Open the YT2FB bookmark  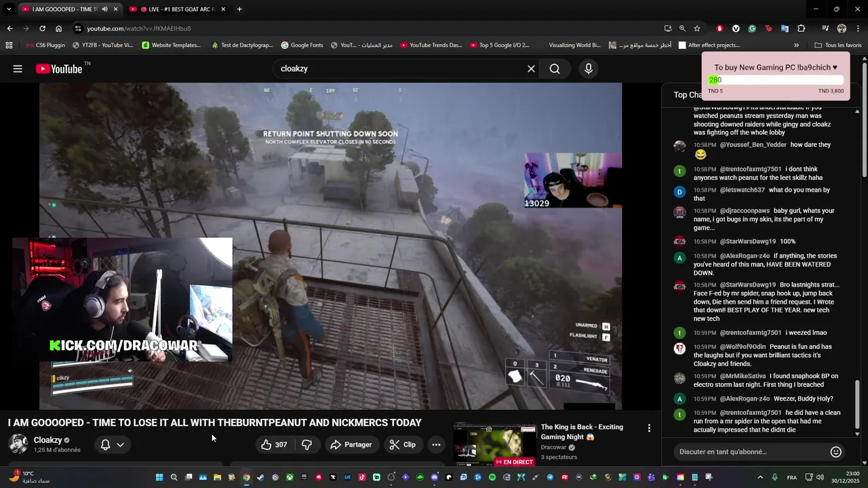point(102,45)
